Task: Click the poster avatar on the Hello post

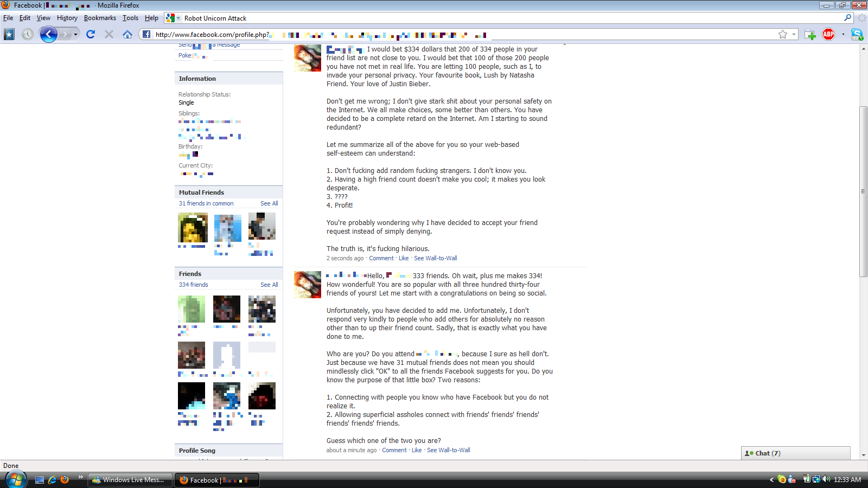Action: click(308, 285)
